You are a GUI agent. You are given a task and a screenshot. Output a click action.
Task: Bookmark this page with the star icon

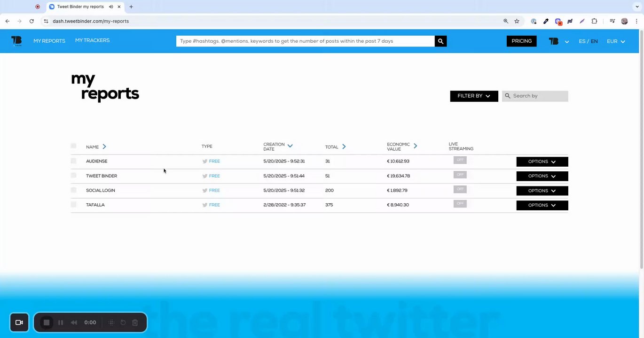tap(517, 21)
